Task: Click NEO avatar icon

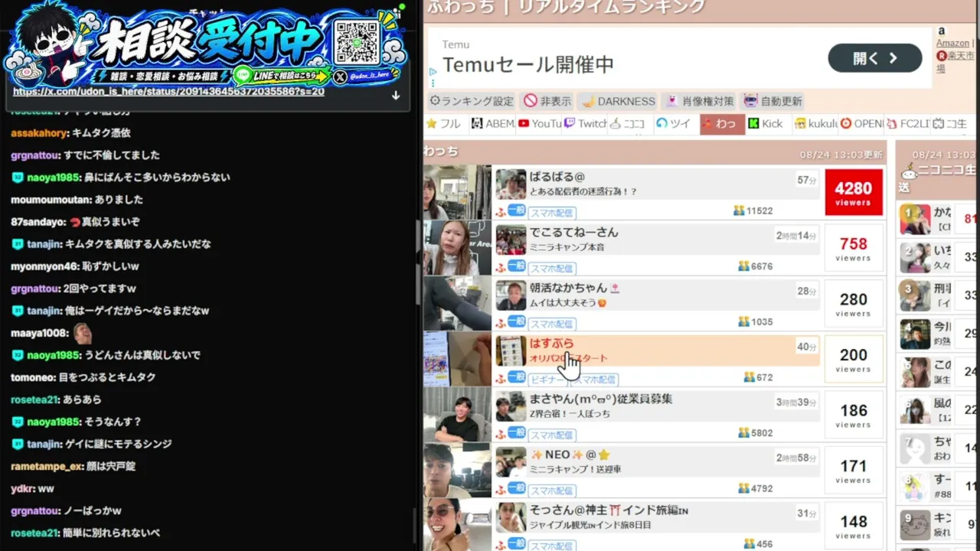Action: tap(511, 462)
